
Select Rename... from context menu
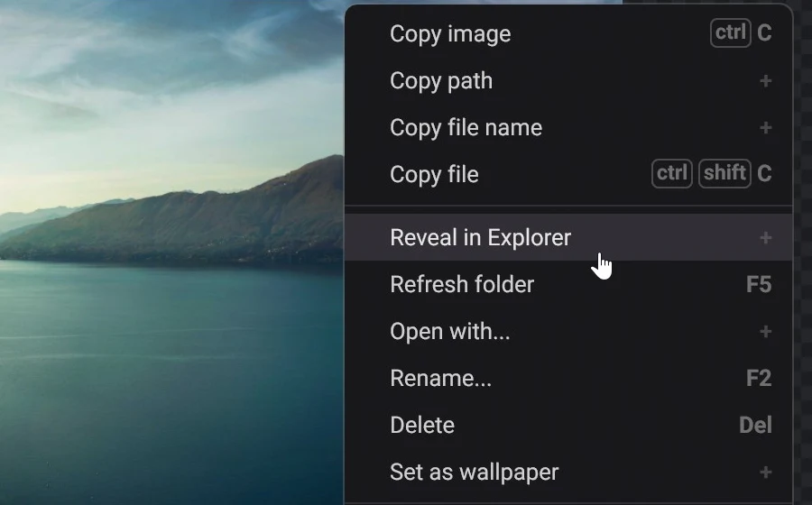(568, 378)
